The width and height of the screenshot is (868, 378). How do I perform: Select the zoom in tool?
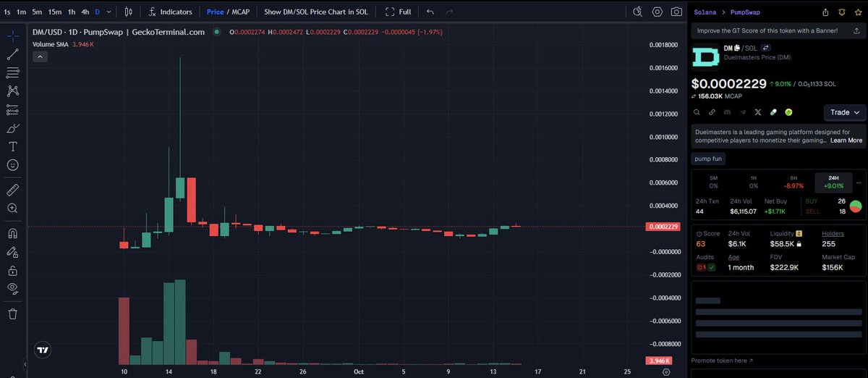coord(12,209)
